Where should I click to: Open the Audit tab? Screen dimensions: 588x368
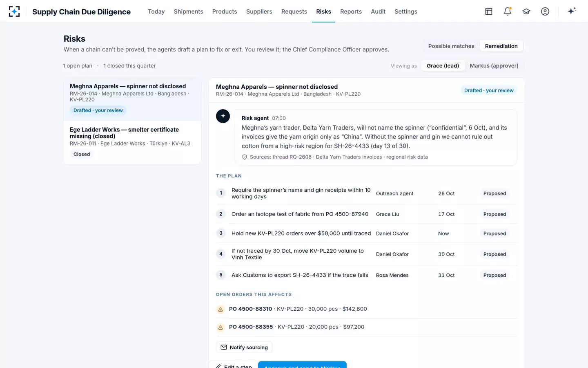click(378, 11)
